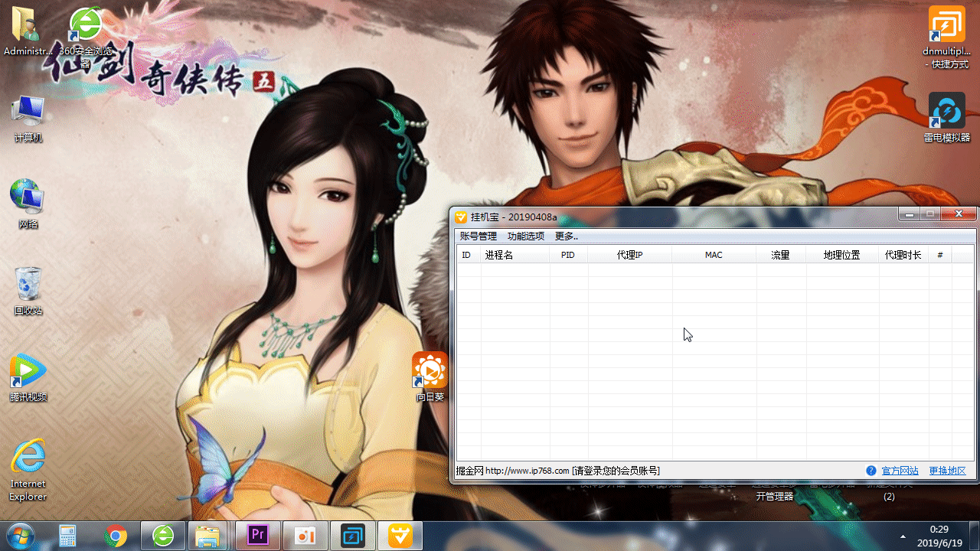Screen dimensions: 980x551
Task: Open the multiplayer manager taskbar icon
Action: [353, 536]
